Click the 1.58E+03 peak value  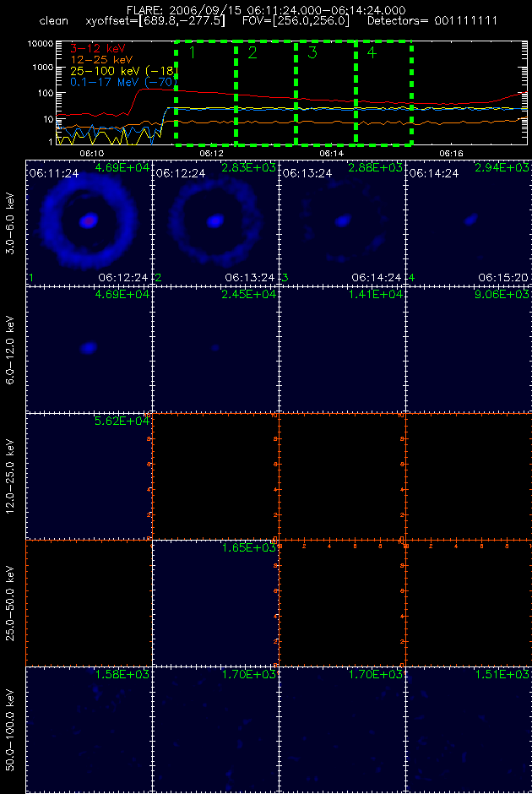click(x=122, y=674)
